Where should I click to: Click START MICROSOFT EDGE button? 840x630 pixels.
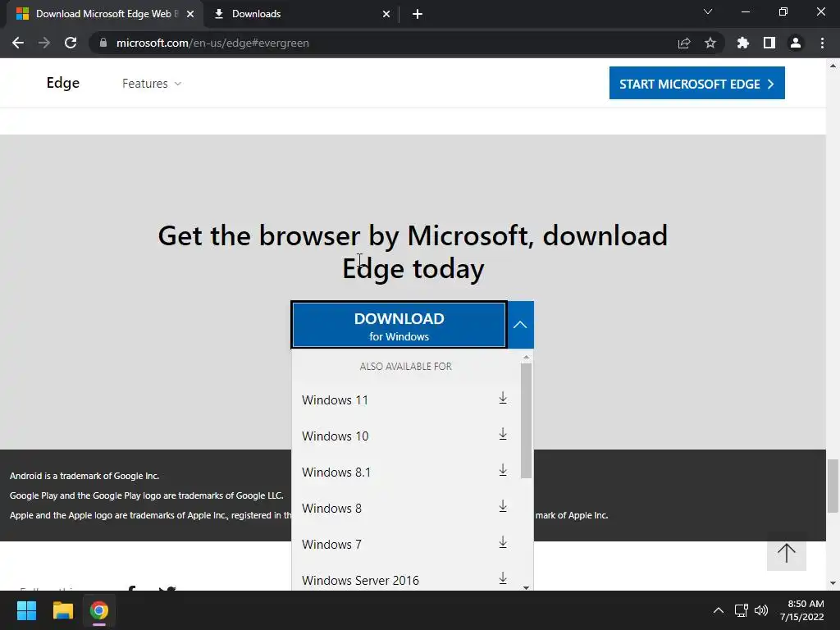697,83
